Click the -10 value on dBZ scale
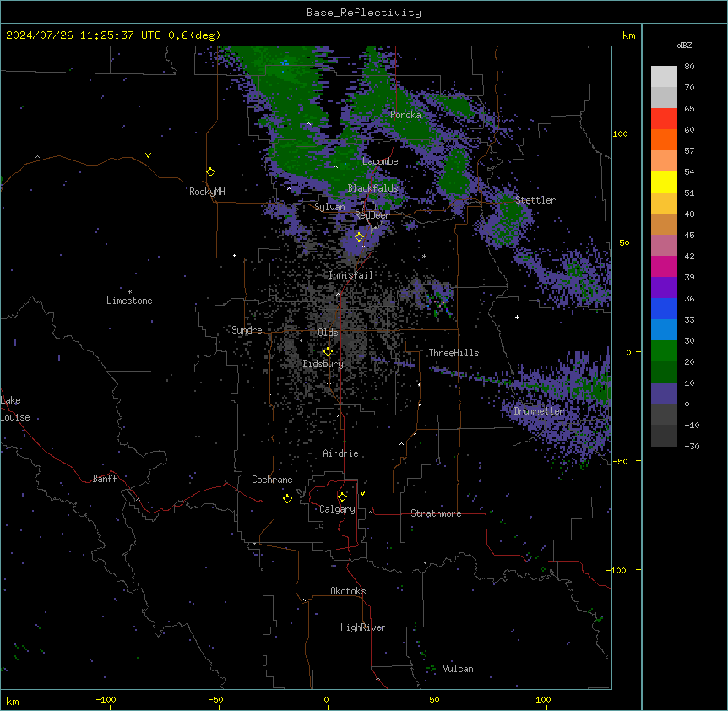Viewport: 728px width, 711px height. (x=692, y=425)
